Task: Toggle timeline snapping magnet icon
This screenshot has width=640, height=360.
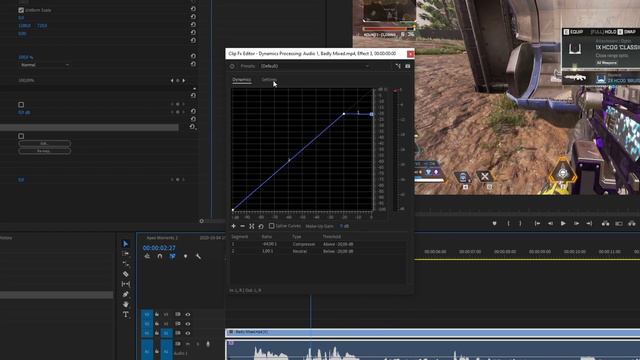Action: 160,256
